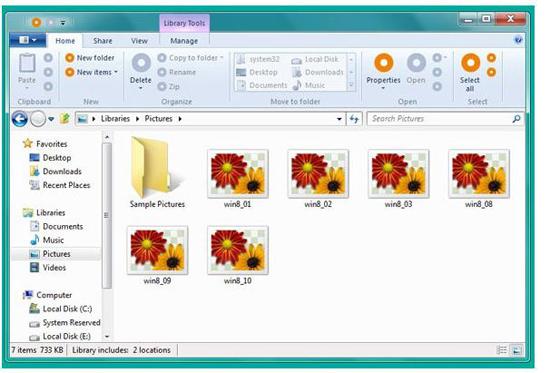The width and height of the screenshot is (550, 373).
Task: Switch to the View ribbon tab
Action: click(139, 41)
